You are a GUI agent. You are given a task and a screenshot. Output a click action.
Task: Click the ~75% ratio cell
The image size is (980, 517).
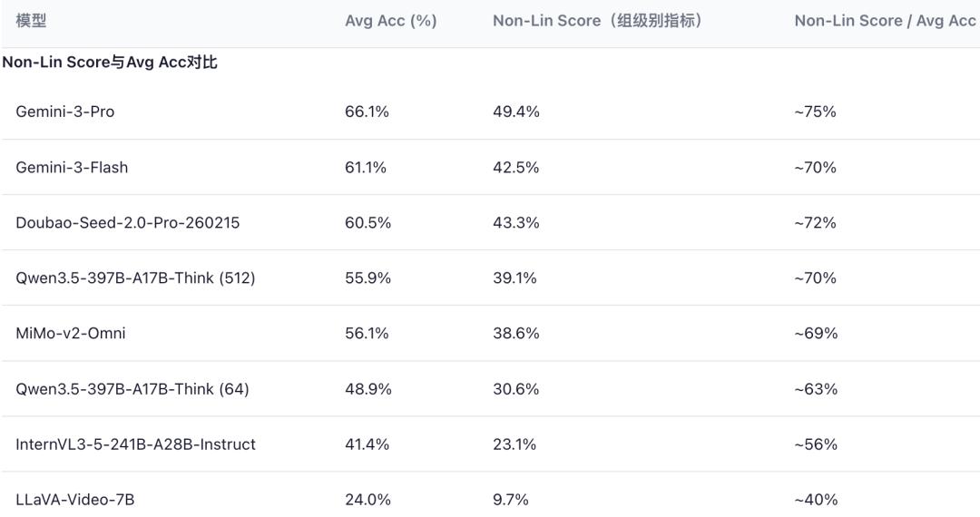tap(815, 112)
